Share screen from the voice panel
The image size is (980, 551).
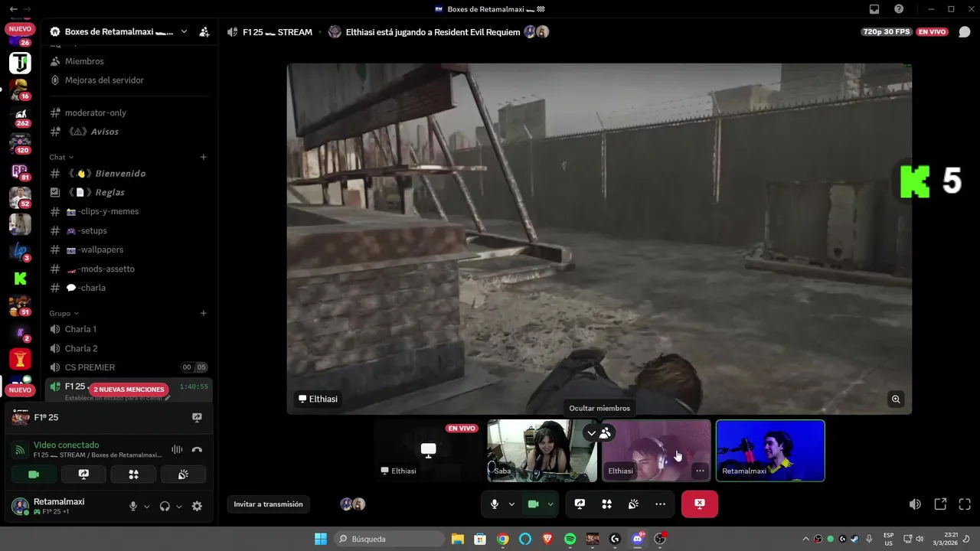point(83,474)
